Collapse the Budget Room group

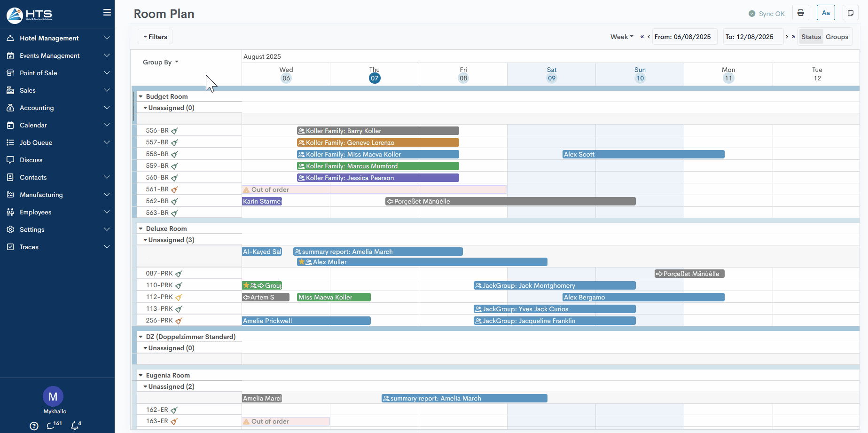pos(141,96)
